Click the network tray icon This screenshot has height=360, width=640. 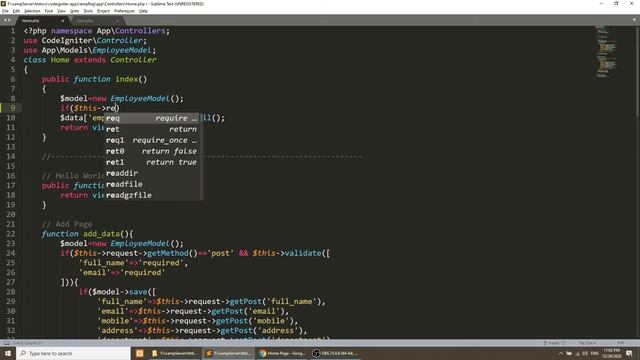[577, 353]
